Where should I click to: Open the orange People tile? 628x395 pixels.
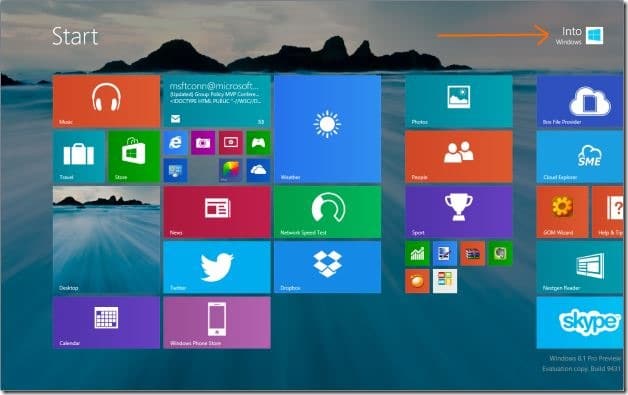pyautogui.click(x=459, y=157)
